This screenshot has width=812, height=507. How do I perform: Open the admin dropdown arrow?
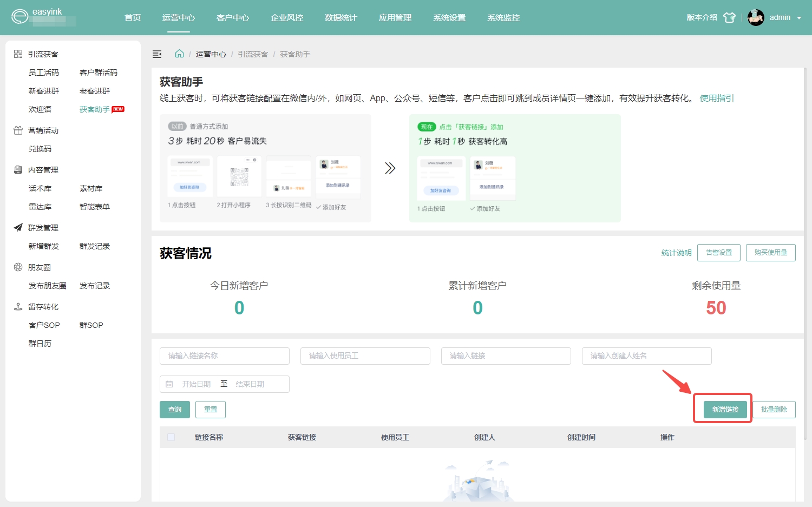click(799, 18)
